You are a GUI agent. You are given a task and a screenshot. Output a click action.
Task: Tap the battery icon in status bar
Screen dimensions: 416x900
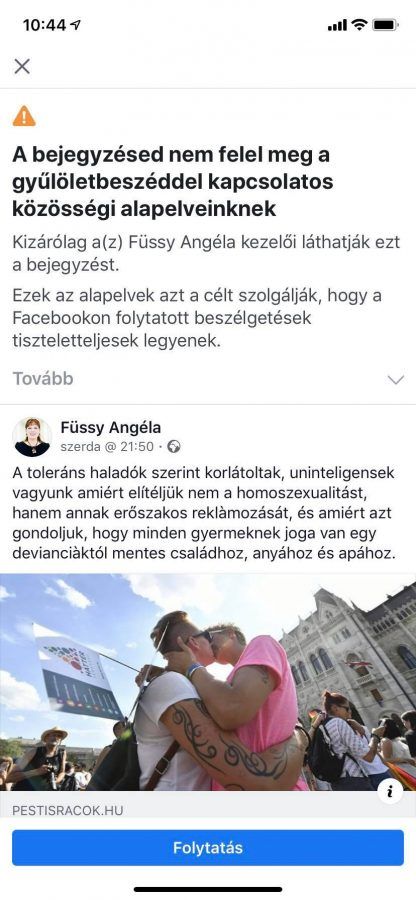pos(385,25)
